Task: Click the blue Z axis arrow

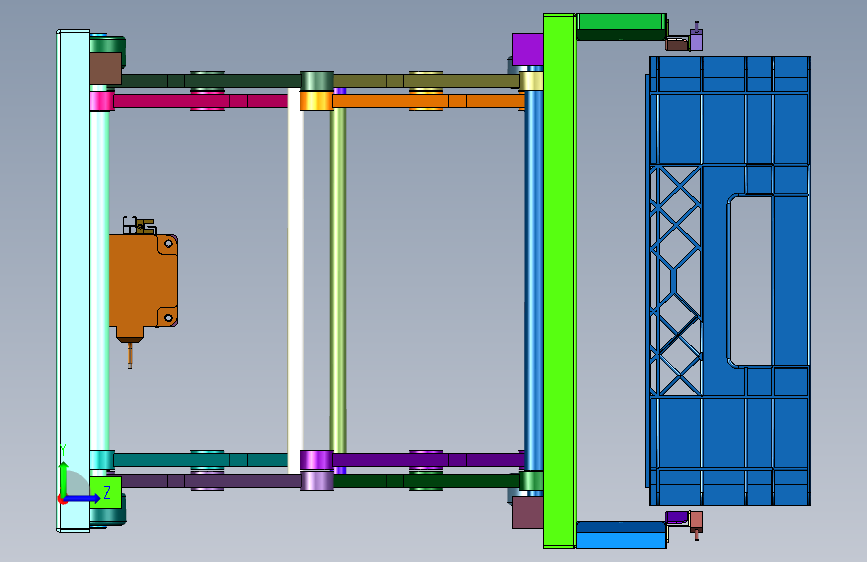Action: (x=83, y=498)
